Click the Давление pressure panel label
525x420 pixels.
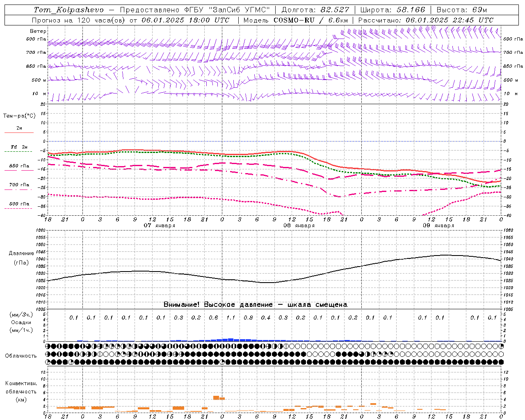coord(21,253)
